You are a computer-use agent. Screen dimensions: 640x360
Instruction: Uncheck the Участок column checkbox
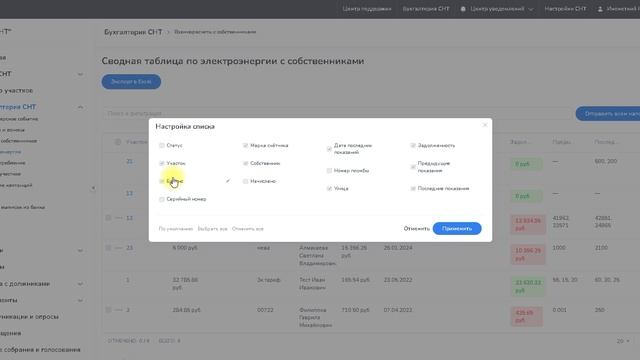coord(162,163)
